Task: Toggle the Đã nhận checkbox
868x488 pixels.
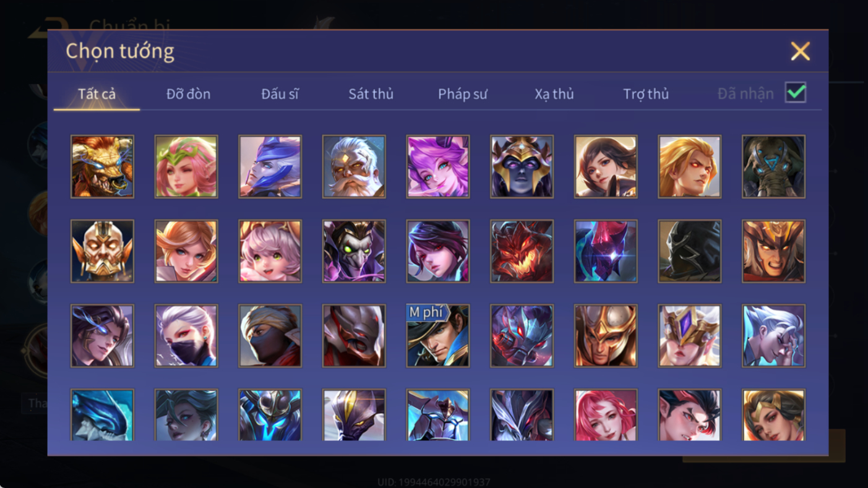Action: coord(796,93)
